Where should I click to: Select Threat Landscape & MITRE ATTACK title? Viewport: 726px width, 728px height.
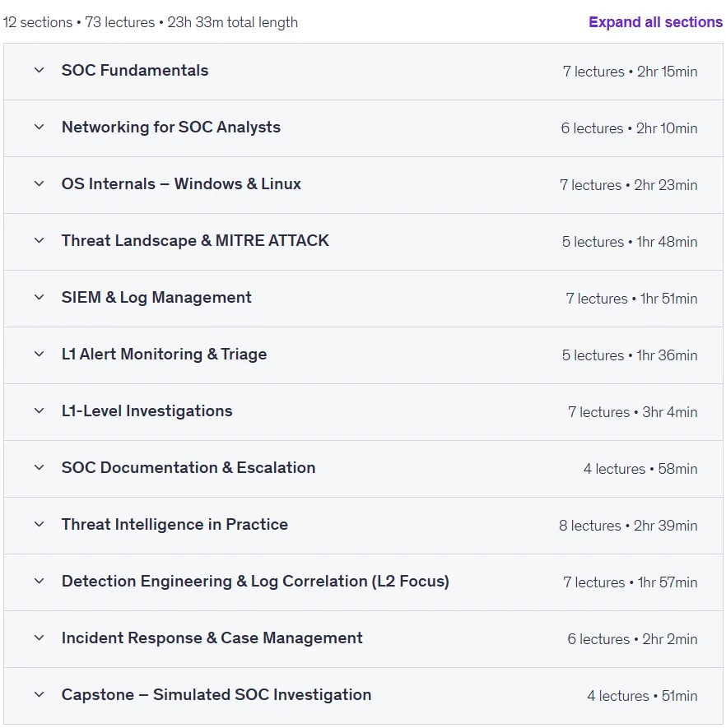(x=195, y=240)
